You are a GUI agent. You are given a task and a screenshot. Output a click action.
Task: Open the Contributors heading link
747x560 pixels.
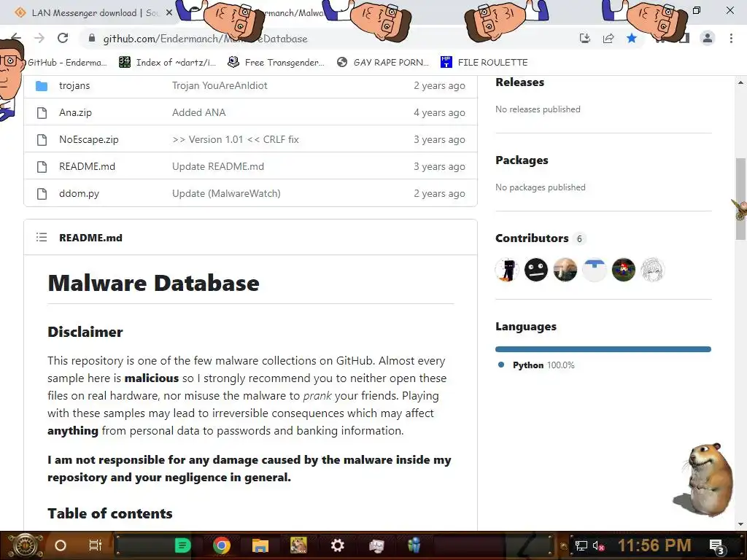[x=532, y=238]
